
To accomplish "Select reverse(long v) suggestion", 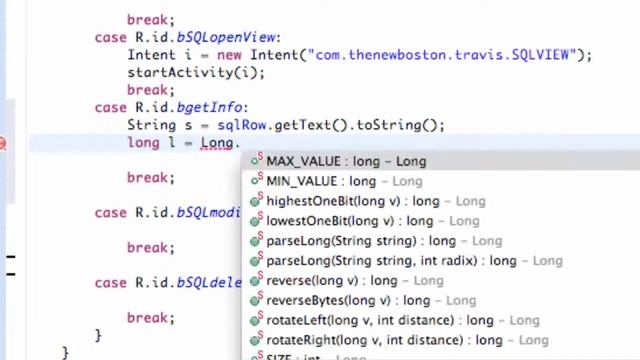I will [441, 280].
